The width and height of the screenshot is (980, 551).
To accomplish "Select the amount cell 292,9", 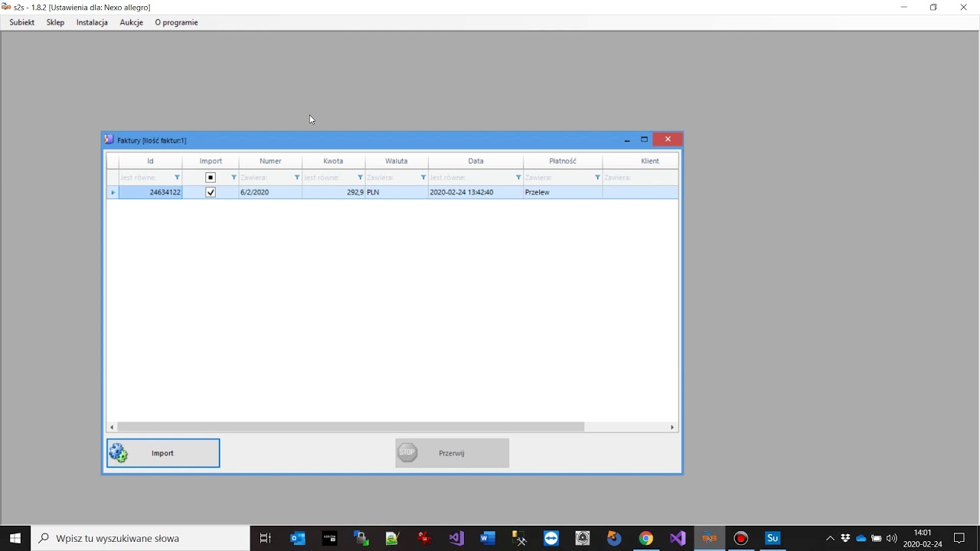I will pos(333,192).
